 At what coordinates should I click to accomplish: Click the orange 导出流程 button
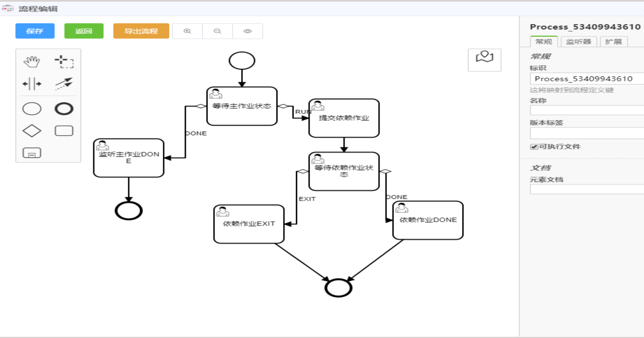pyautogui.click(x=141, y=31)
